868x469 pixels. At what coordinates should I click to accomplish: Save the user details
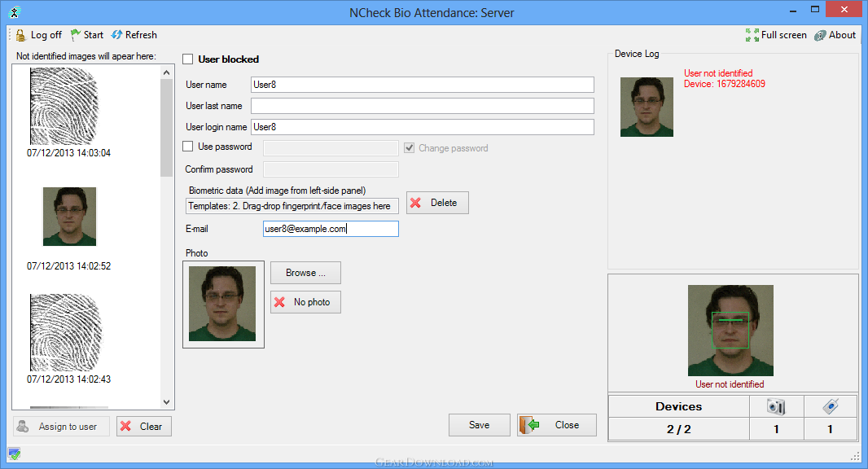[480, 425]
